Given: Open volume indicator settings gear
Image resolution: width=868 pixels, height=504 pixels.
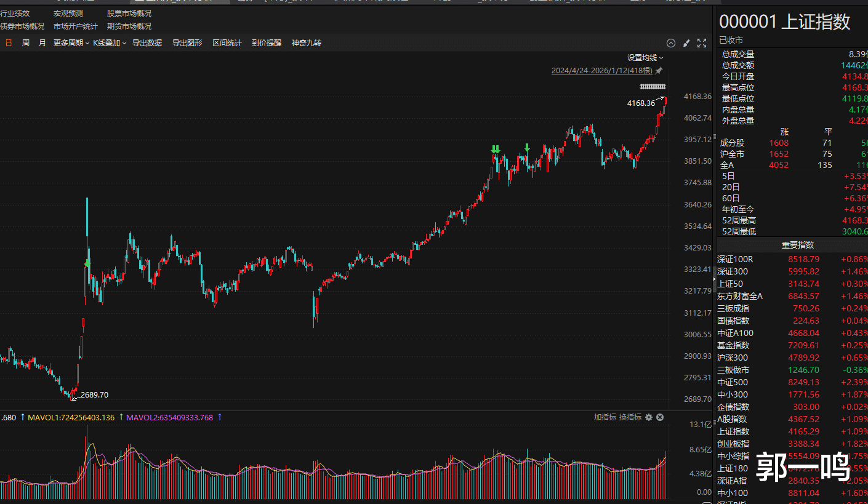Looking at the screenshot, I should (649, 417).
